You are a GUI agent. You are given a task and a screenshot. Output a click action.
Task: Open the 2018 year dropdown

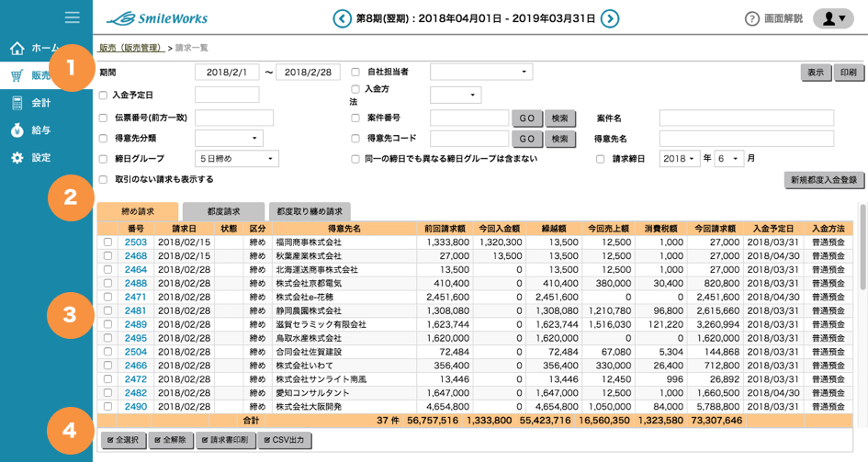pyautogui.click(x=679, y=159)
